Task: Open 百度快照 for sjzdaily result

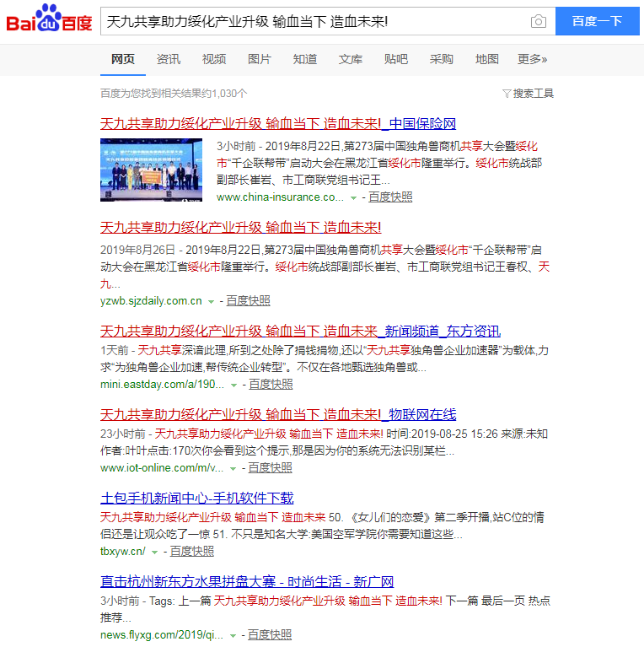Action: 248,301
